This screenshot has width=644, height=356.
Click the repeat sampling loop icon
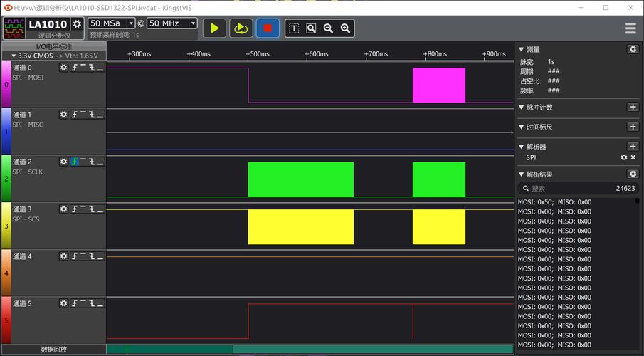(x=241, y=28)
